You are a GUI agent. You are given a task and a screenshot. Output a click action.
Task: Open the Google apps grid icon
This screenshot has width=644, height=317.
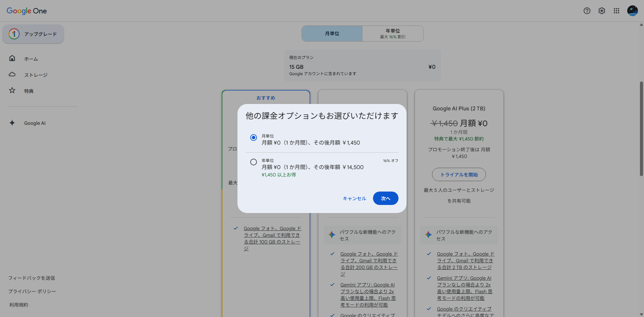616,11
